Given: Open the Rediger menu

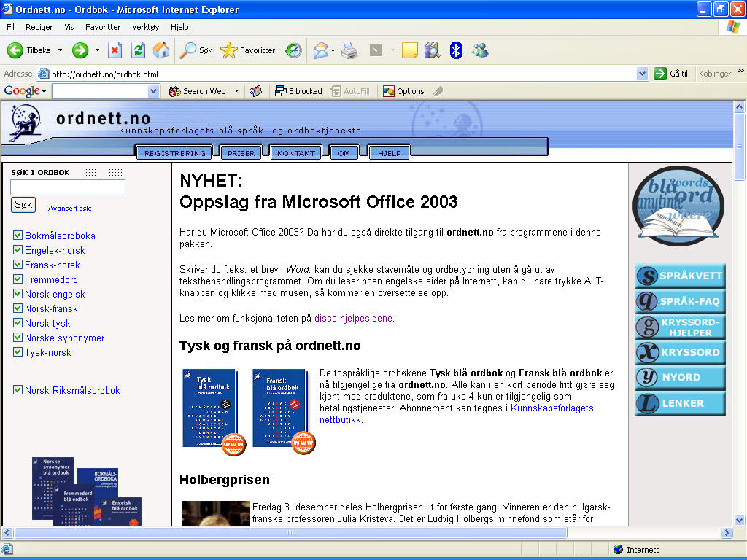Looking at the screenshot, I should point(39,27).
